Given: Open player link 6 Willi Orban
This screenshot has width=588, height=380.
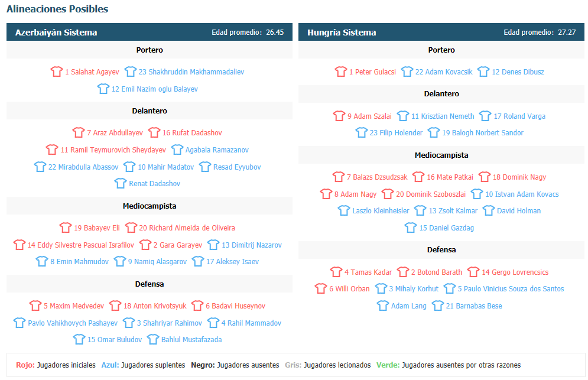Looking at the screenshot, I should coord(349,288).
